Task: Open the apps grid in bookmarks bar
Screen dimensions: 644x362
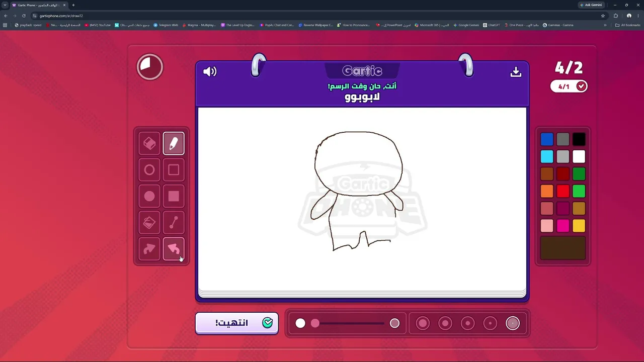Action: pos(5,25)
